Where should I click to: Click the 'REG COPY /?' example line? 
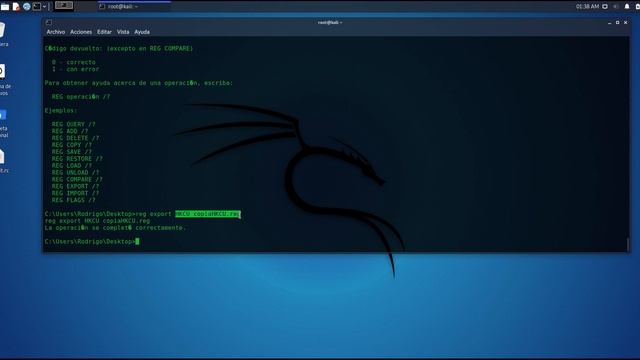pyautogui.click(x=72, y=145)
